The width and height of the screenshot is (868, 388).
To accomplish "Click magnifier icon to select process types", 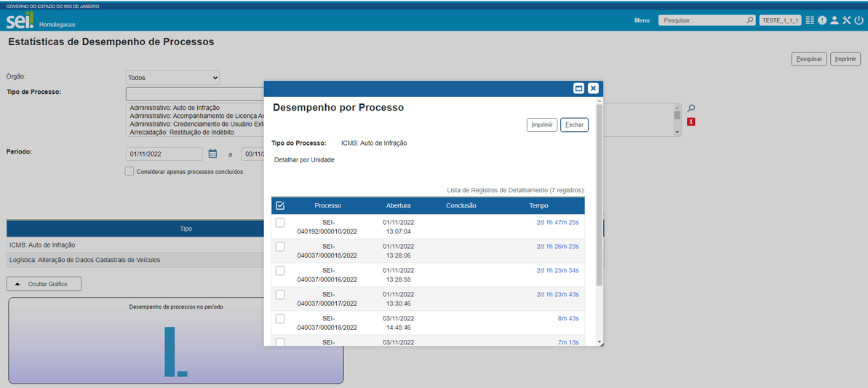I will pos(691,108).
